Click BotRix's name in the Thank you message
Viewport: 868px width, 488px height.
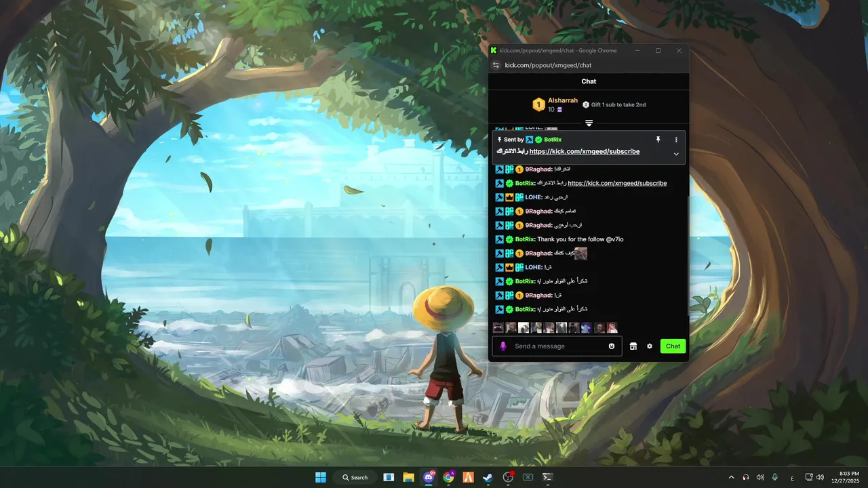pyautogui.click(x=525, y=239)
